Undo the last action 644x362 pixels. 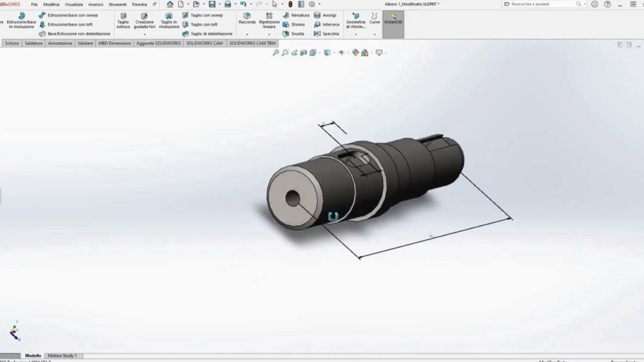tap(244, 4)
